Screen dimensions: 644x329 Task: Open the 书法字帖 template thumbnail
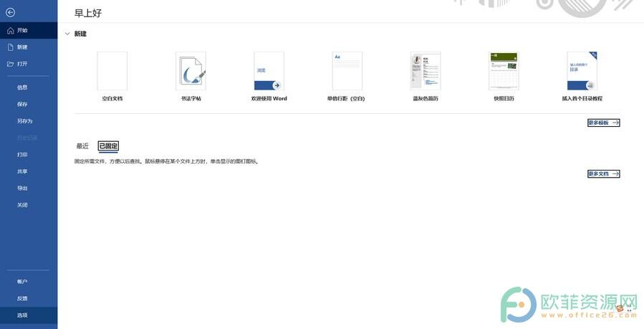click(x=191, y=71)
